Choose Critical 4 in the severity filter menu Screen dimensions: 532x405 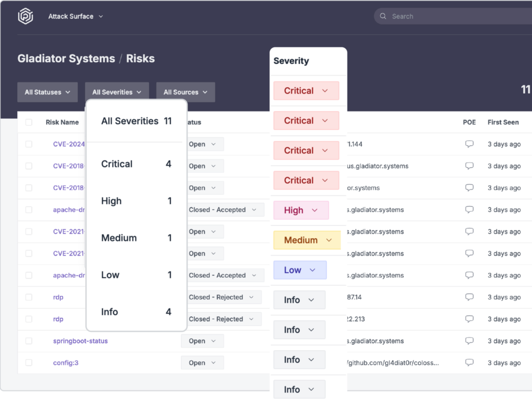pyautogui.click(x=137, y=164)
